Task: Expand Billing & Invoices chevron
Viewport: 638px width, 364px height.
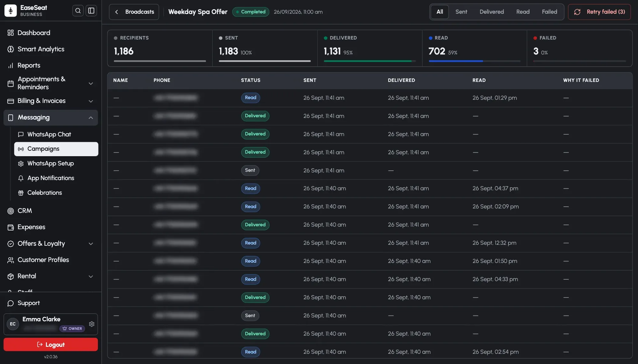Action: pyautogui.click(x=91, y=101)
